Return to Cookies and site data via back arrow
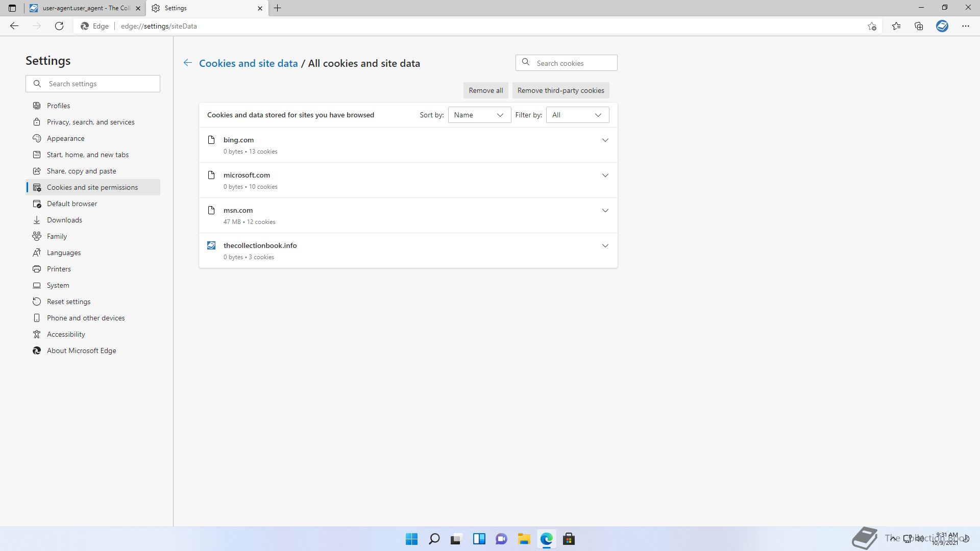Image resolution: width=980 pixels, height=551 pixels. [x=188, y=63]
